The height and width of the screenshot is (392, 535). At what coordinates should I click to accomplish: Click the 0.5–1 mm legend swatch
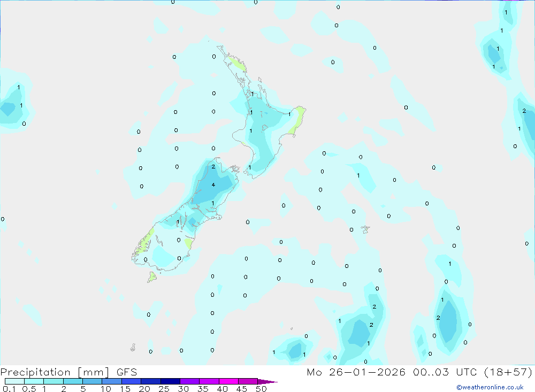(34, 381)
